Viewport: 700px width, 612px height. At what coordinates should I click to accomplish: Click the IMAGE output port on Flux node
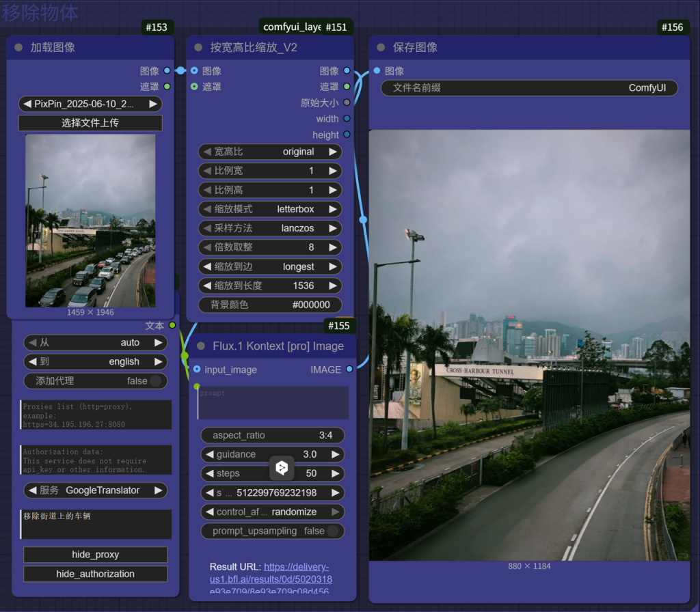click(349, 370)
